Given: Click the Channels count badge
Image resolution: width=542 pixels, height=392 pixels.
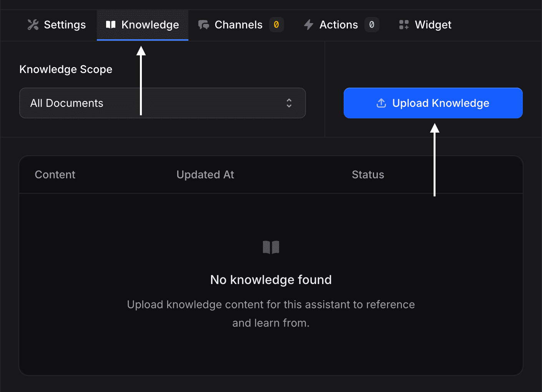Looking at the screenshot, I should click(x=276, y=25).
